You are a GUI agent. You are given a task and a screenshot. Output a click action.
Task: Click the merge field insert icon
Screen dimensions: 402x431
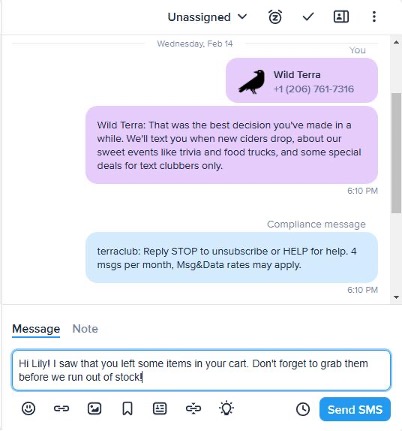[x=193, y=408]
